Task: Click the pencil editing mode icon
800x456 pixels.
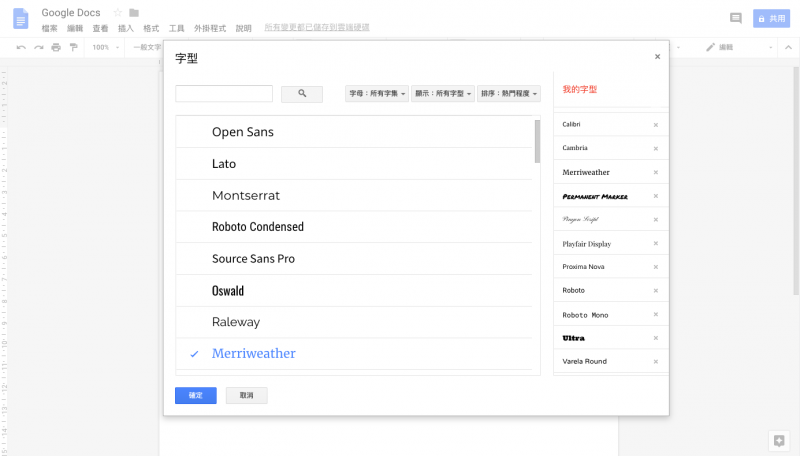Action: [710, 47]
